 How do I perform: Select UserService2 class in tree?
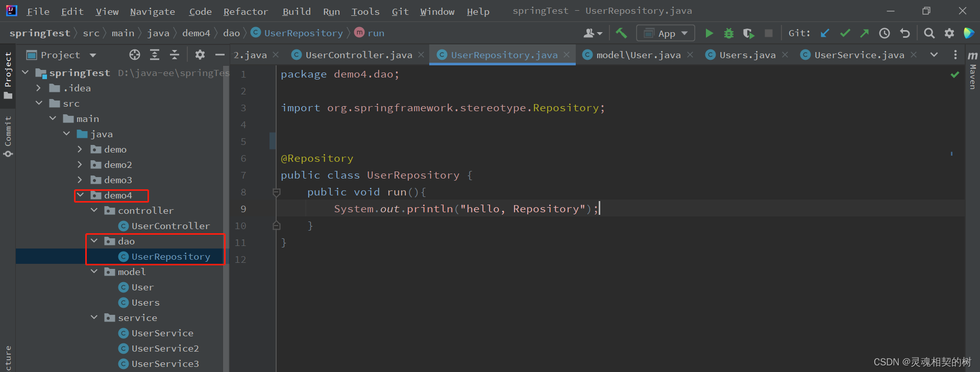[x=165, y=349]
